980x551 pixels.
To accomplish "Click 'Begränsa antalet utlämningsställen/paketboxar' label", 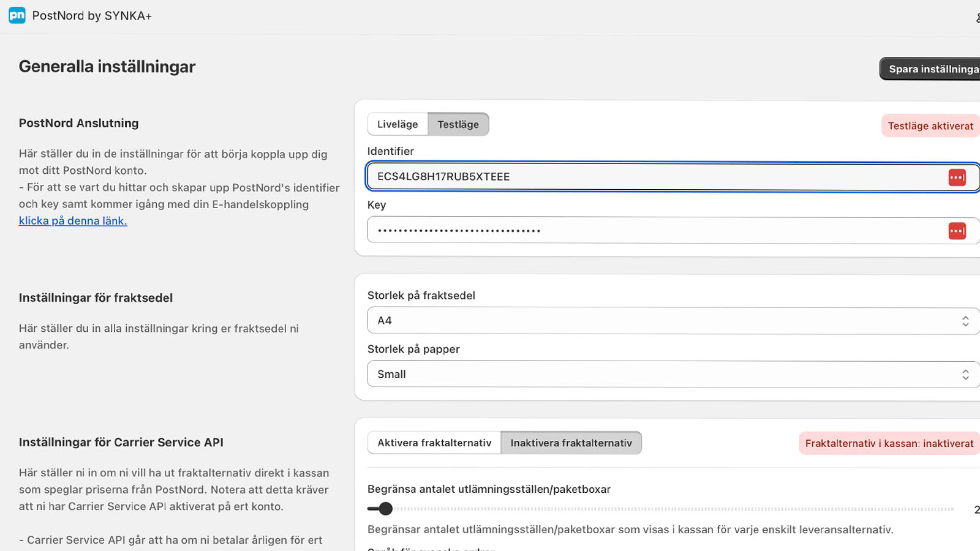I will click(x=489, y=489).
